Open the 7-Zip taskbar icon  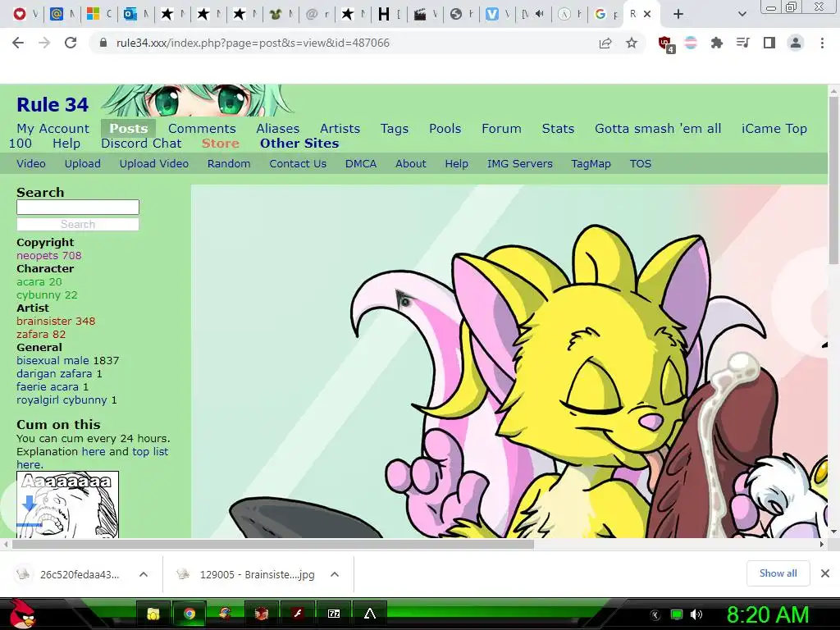click(x=334, y=614)
